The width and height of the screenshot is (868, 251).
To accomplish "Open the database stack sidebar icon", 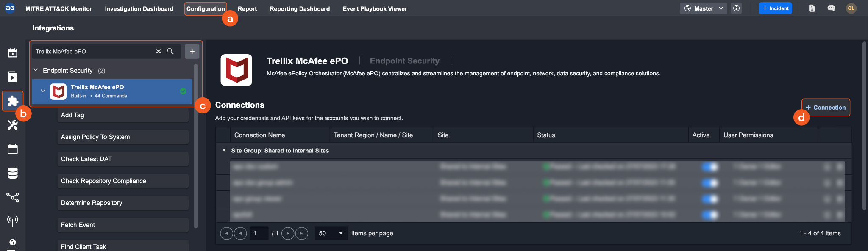I will (13, 173).
